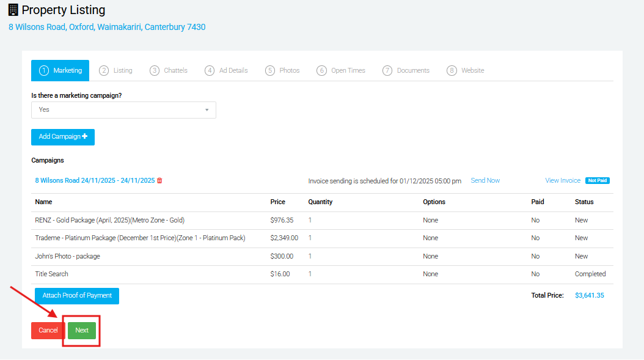Select the step 2 circle icon for Listing

[104, 71]
